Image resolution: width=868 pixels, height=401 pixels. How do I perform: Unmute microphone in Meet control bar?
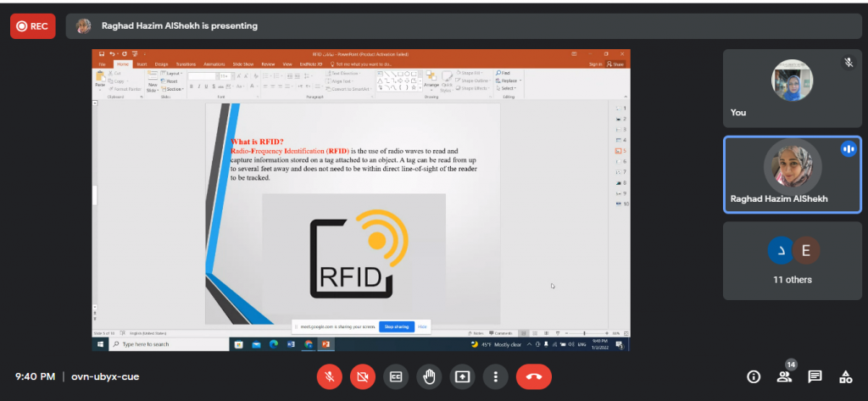pos(330,376)
